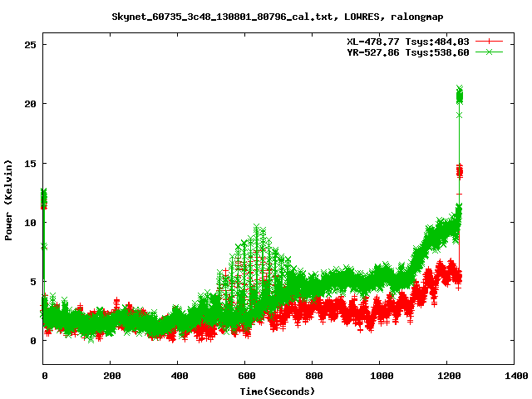Screen dimensions: 532x399
Task: Click the y-axis tick label 5
Action: [x=33, y=282]
